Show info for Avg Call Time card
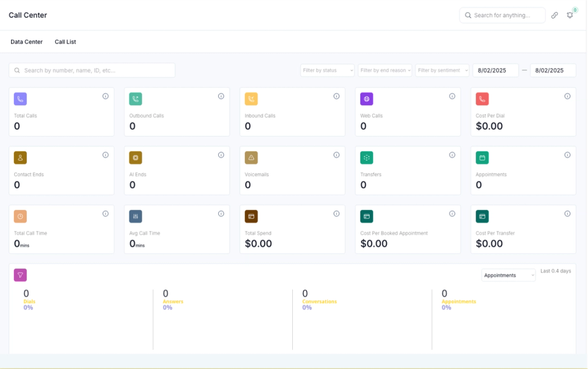Viewport: 588px width, 369px height. [x=221, y=214]
